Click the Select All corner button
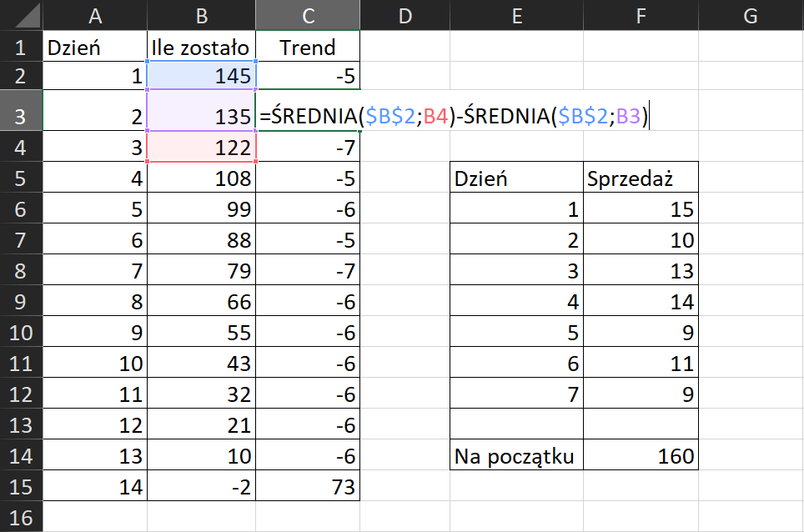 [x=21, y=15]
